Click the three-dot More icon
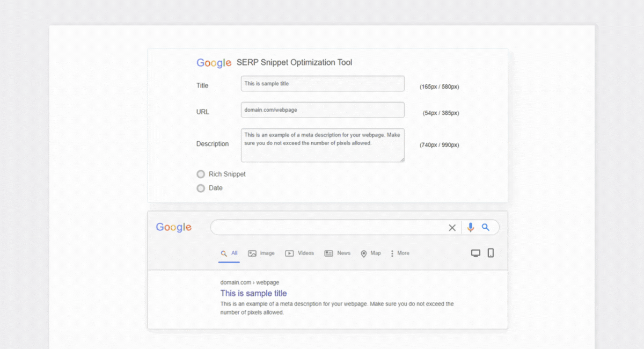This screenshot has height=349, width=644. pyautogui.click(x=392, y=253)
